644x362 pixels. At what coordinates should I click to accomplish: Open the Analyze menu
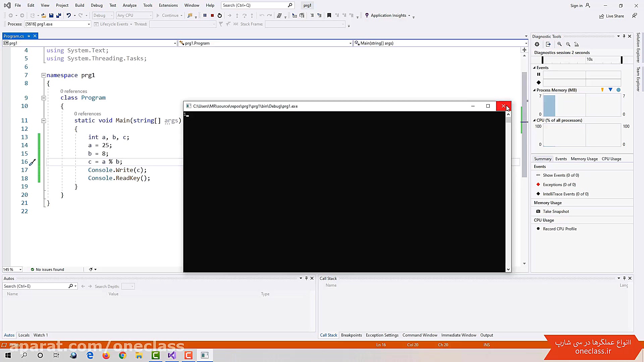coord(129,5)
